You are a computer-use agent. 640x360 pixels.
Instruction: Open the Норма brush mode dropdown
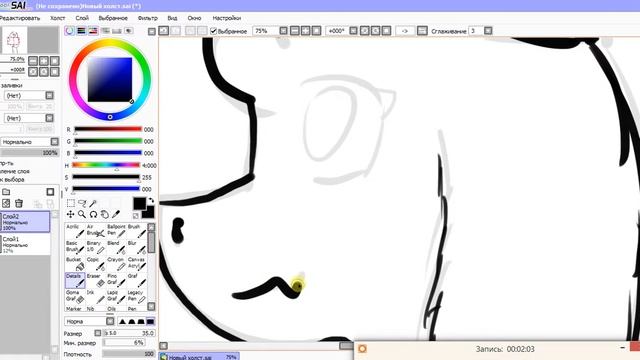click(x=110, y=321)
